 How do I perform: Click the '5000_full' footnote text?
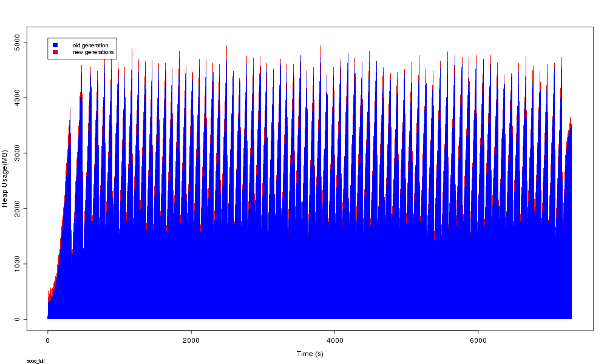click(36, 361)
